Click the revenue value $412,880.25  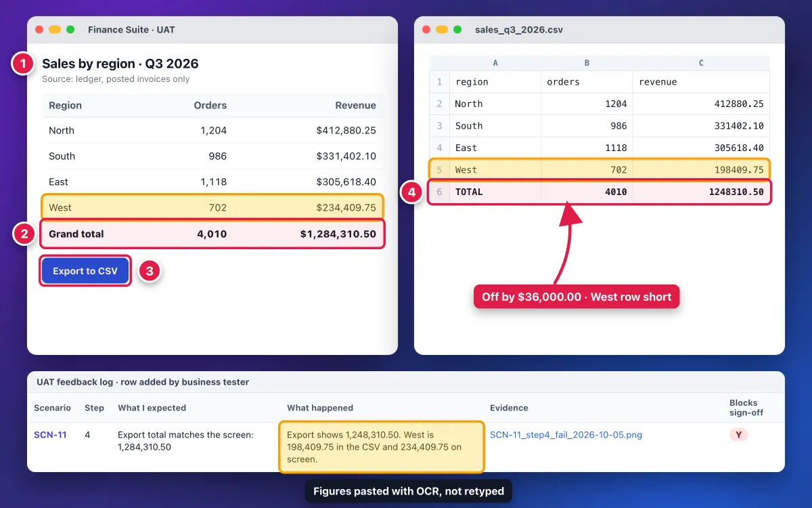click(346, 131)
